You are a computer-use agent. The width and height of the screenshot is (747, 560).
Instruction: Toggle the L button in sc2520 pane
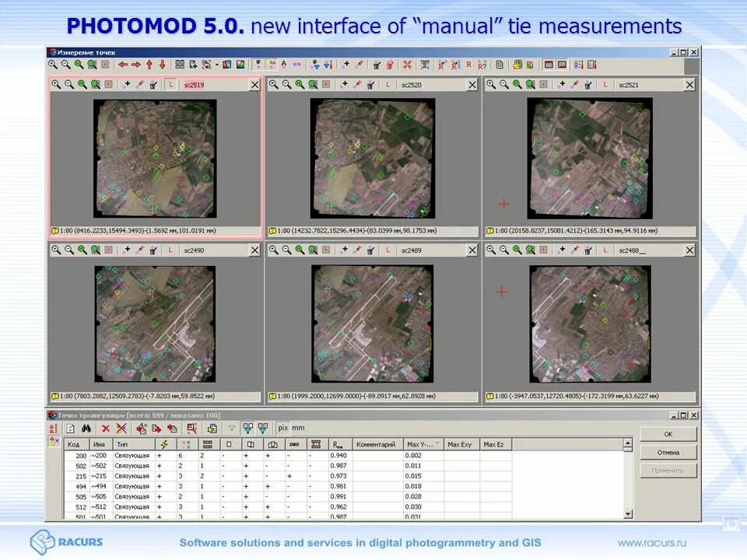[x=388, y=84]
